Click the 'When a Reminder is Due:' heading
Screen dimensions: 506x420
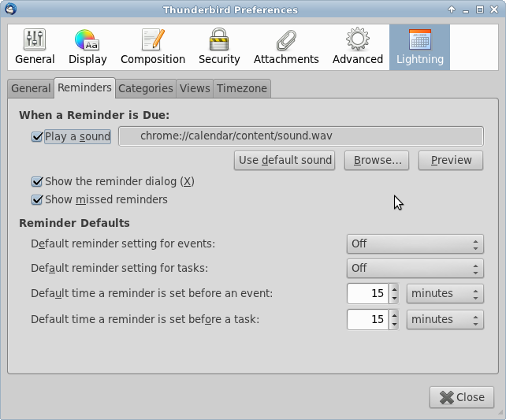pos(95,115)
